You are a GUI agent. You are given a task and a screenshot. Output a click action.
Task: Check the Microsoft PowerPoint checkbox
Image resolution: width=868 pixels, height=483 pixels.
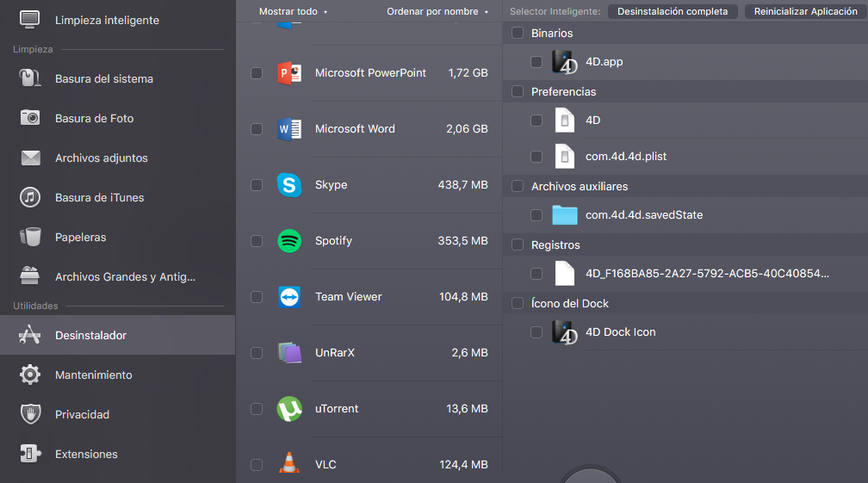(257, 73)
